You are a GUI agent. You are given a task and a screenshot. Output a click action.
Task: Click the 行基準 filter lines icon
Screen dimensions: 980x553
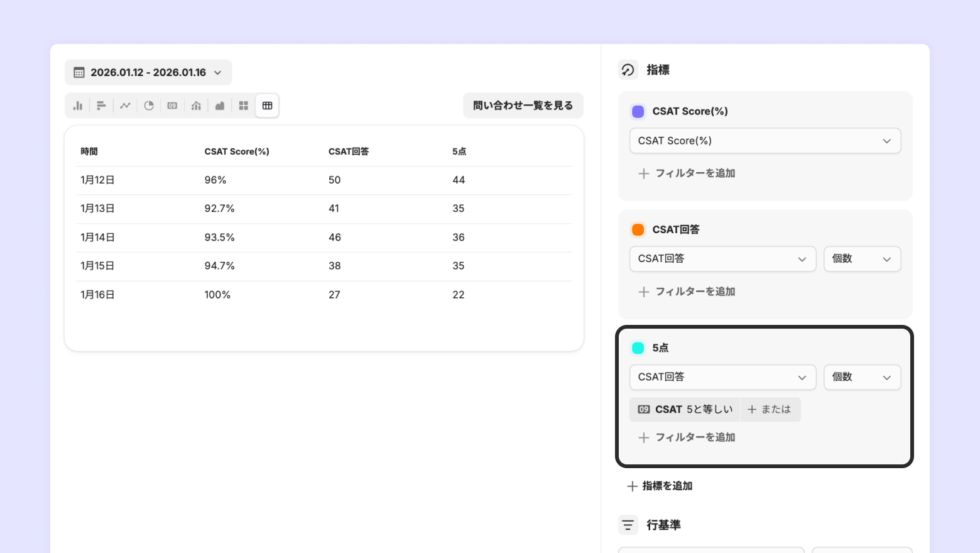click(628, 525)
